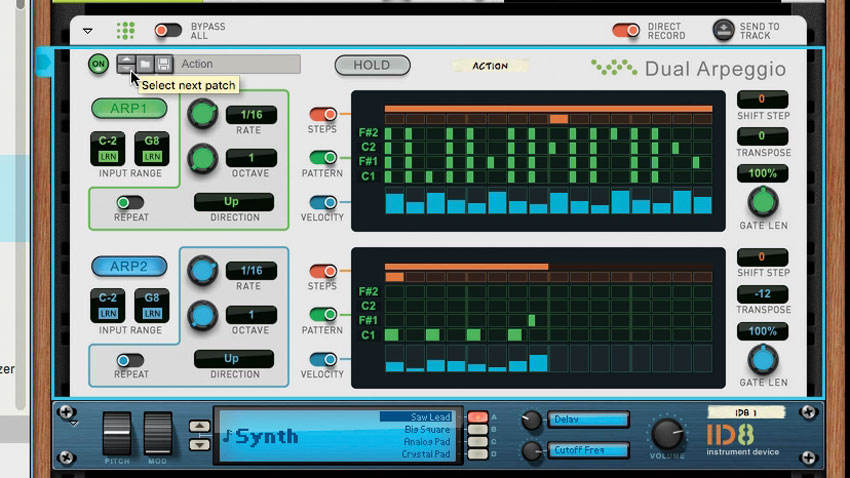
Task: Click the ARP2 orange step length bar
Action: tap(466, 266)
